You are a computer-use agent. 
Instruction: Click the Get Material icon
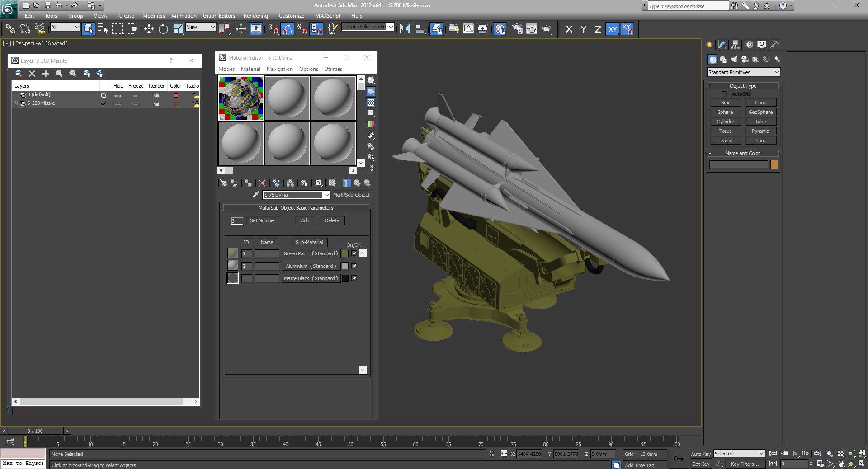click(x=223, y=183)
